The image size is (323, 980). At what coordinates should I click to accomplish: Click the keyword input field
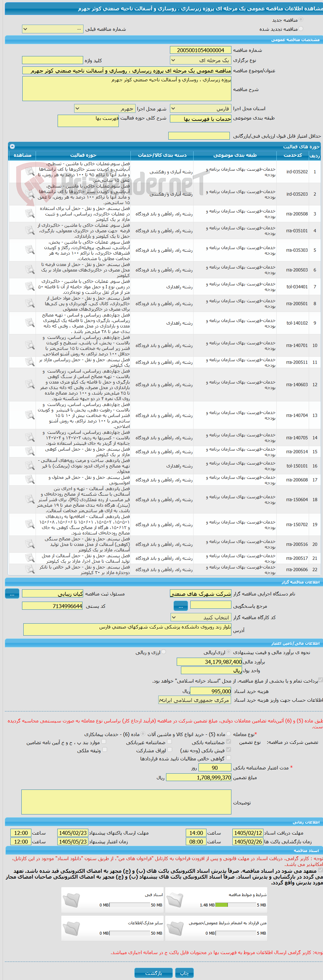click(52, 60)
